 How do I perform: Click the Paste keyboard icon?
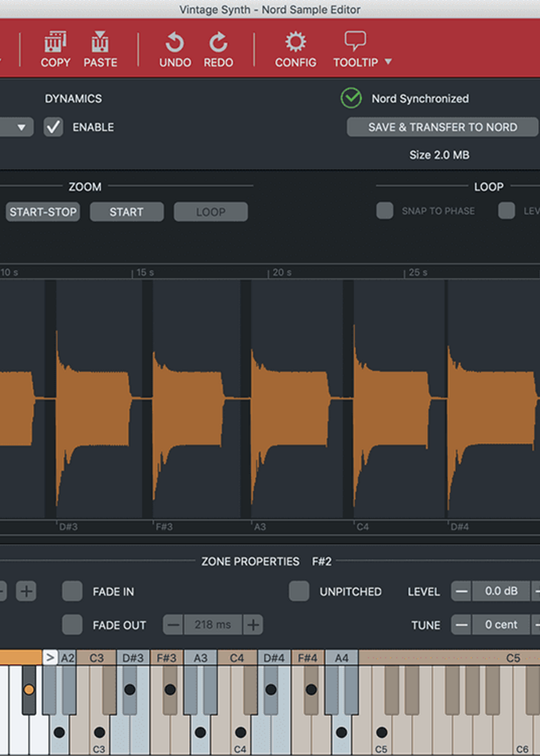tap(100, 42)
